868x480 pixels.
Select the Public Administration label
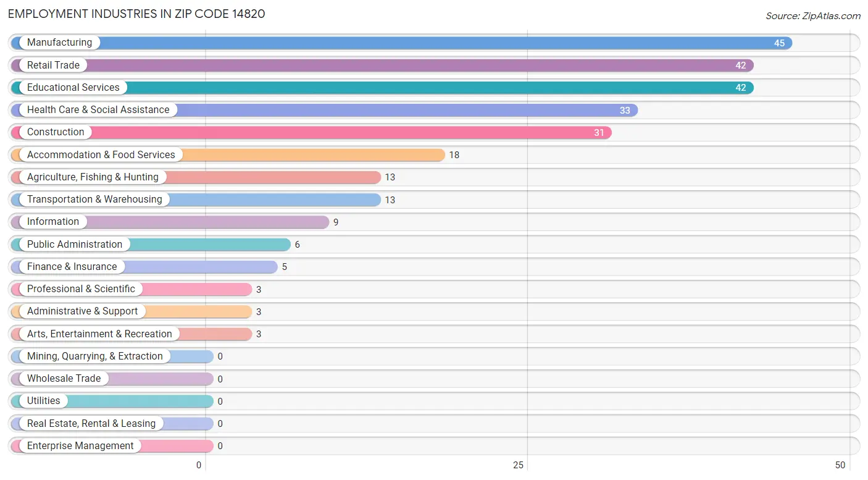[x=75, y=244]
